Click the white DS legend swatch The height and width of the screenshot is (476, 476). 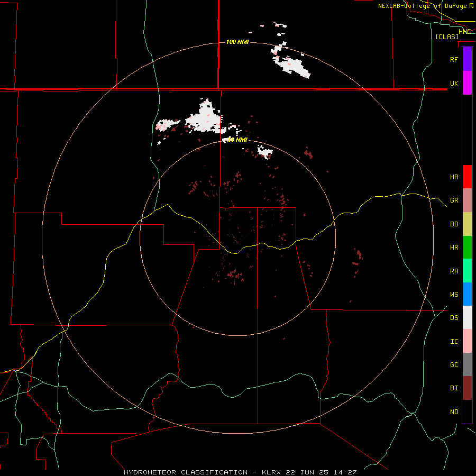pyautogui.click(x=467, y=317)
